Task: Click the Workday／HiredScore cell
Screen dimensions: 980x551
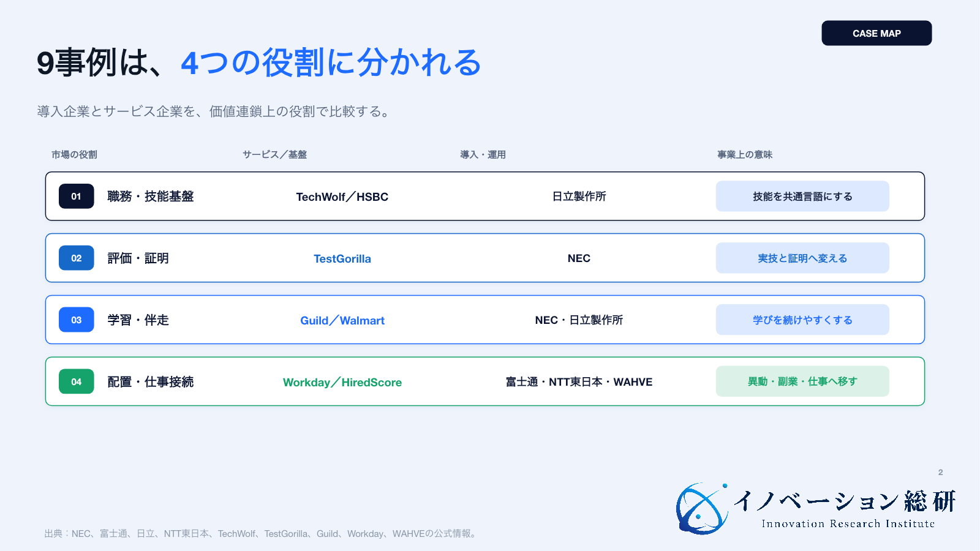Action: coord(342,382)
